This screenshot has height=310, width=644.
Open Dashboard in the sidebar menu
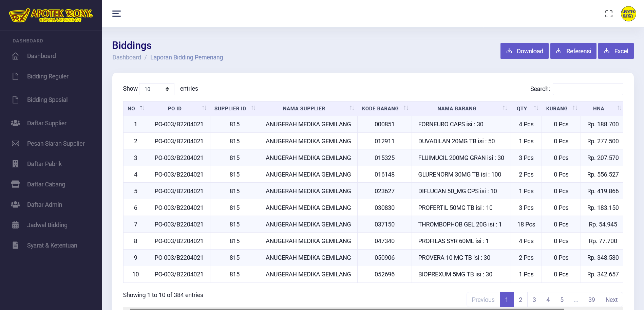click(x=41, y=56)
